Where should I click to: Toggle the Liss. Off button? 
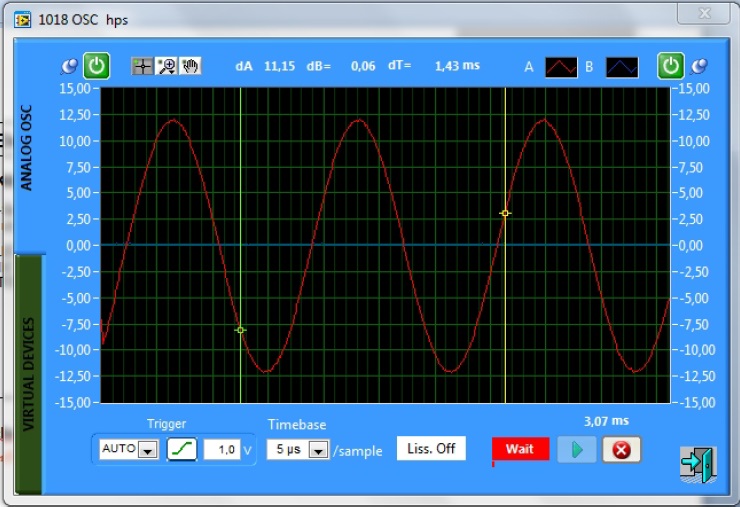click(431, 448)
